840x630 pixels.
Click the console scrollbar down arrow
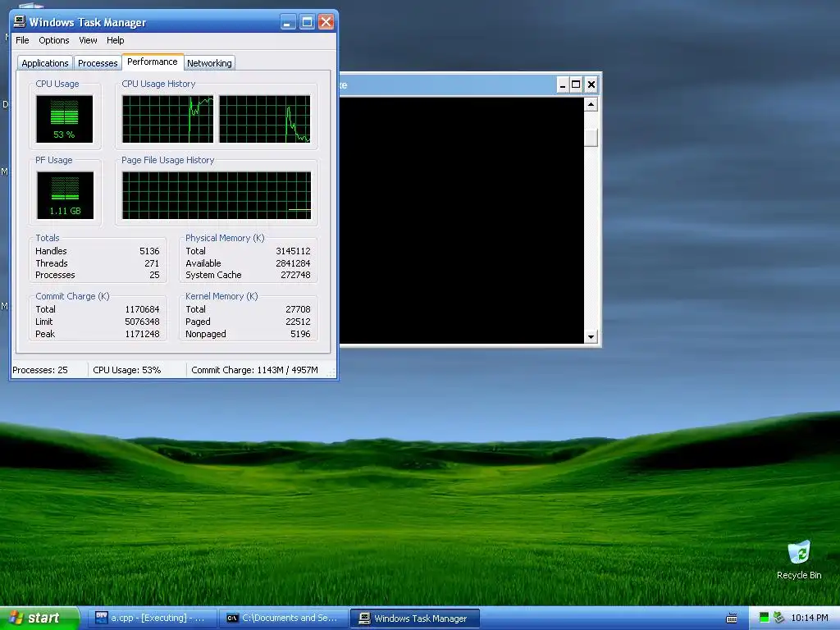[x=591, y=337]
